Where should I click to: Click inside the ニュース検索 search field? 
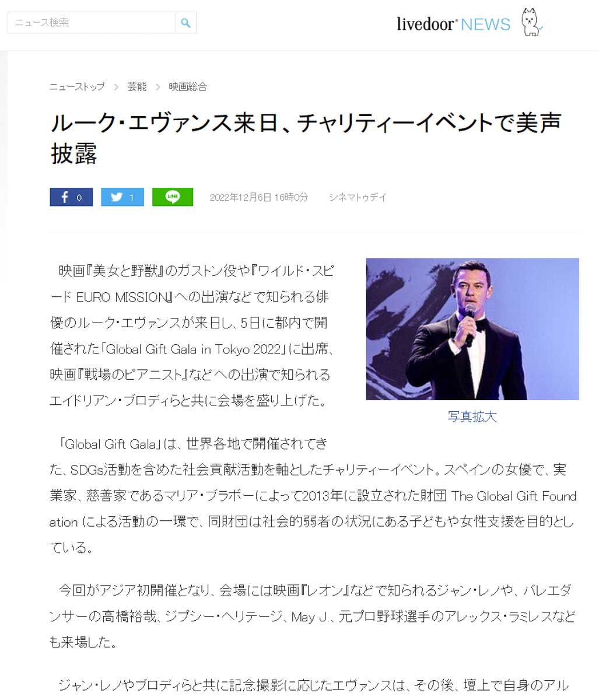[92, 23]
